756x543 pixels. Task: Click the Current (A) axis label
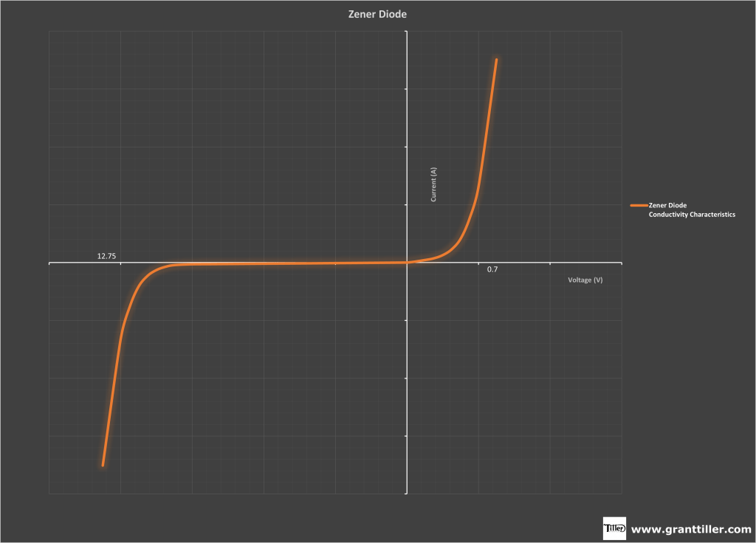(434, 184)
